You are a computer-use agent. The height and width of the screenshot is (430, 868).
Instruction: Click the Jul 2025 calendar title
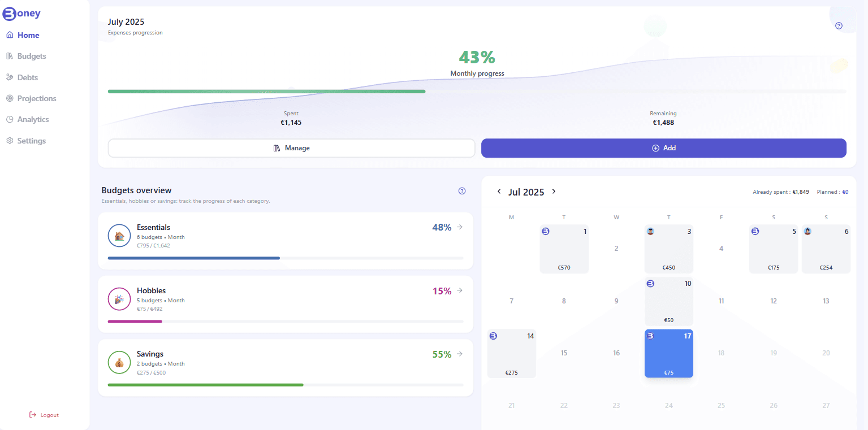click(x=526, y=192)
